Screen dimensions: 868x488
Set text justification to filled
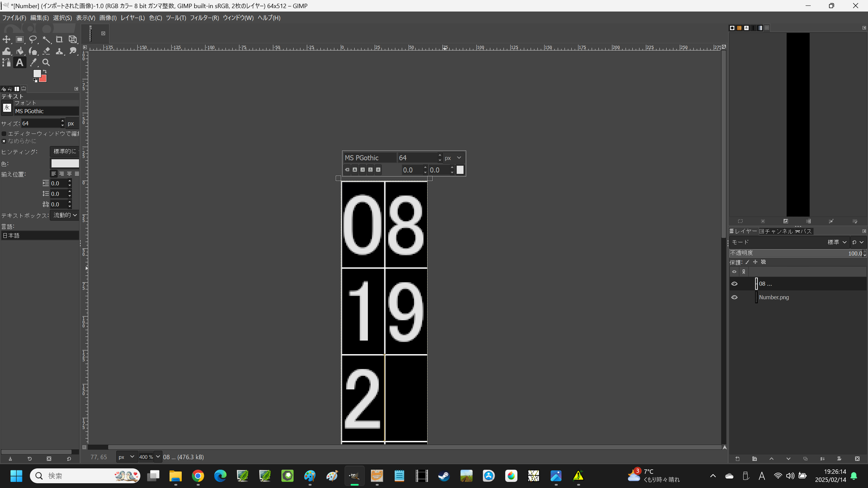tap(77, 174)
